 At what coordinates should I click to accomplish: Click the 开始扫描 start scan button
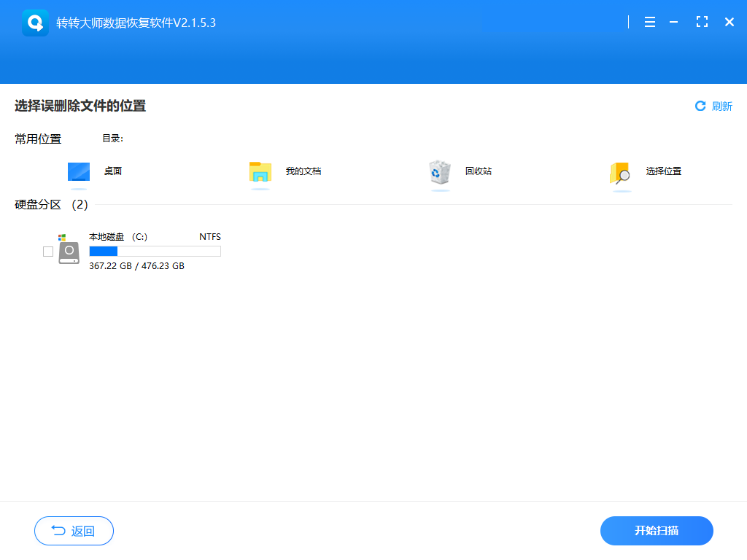657,531
